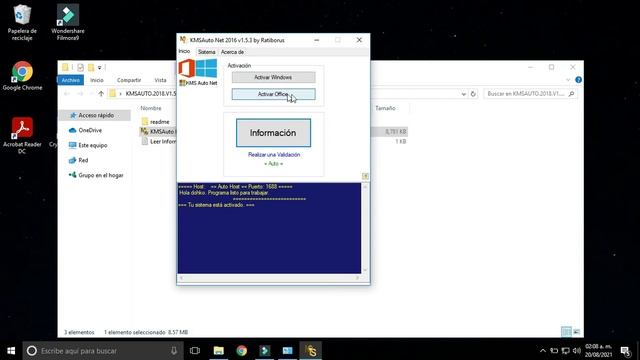Click Activar Office button

coord(273,94)
